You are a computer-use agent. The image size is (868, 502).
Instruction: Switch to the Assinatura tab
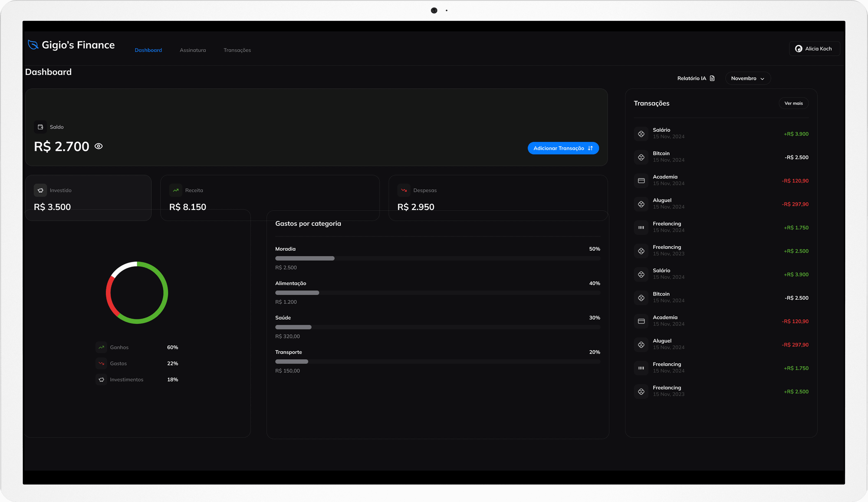[193, 50]
